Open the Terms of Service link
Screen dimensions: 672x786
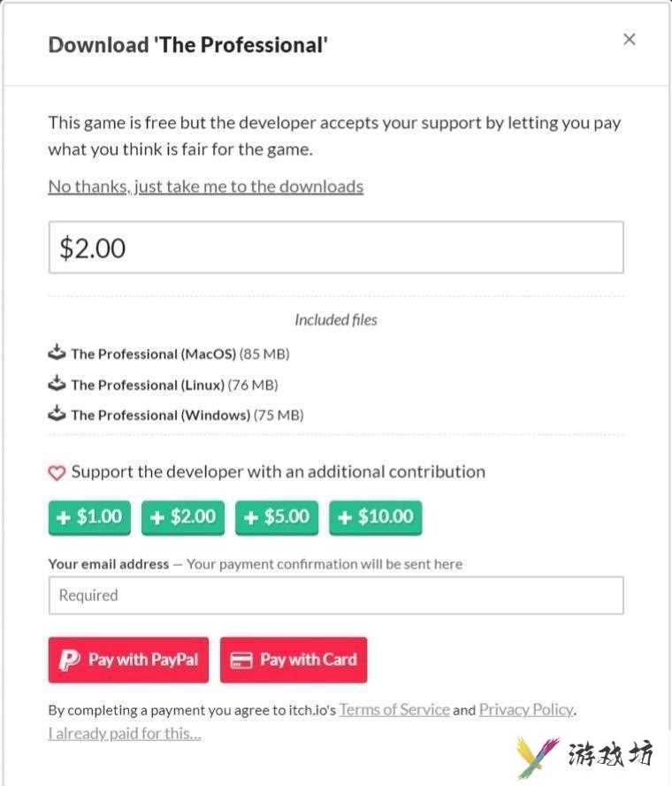point(394,709)
